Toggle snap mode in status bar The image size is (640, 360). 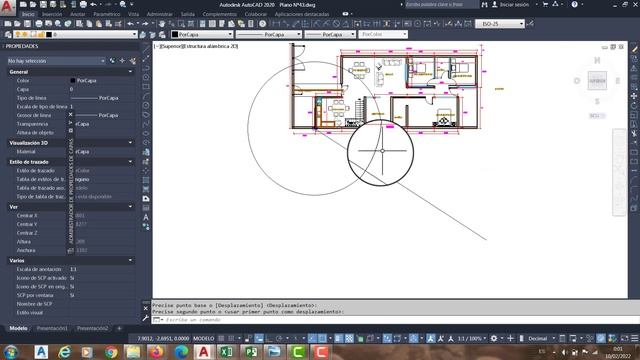pos(231,338)
